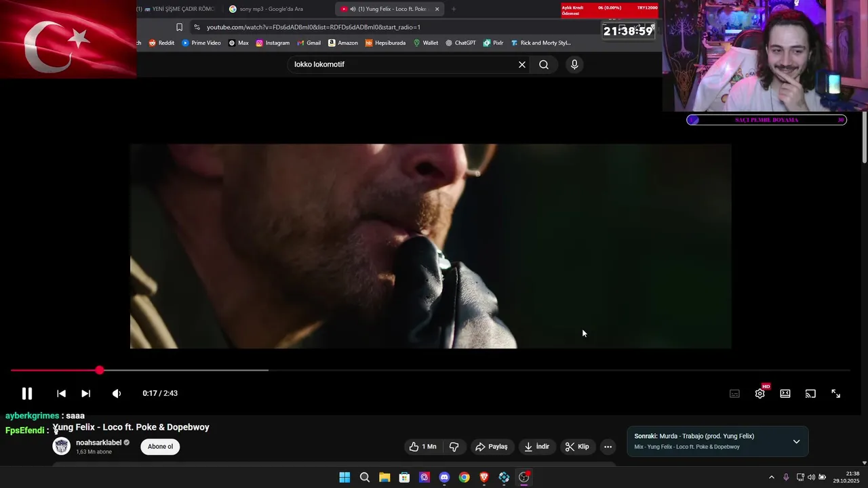Open a new browser tab
The image size is (868, 488).
454,9
